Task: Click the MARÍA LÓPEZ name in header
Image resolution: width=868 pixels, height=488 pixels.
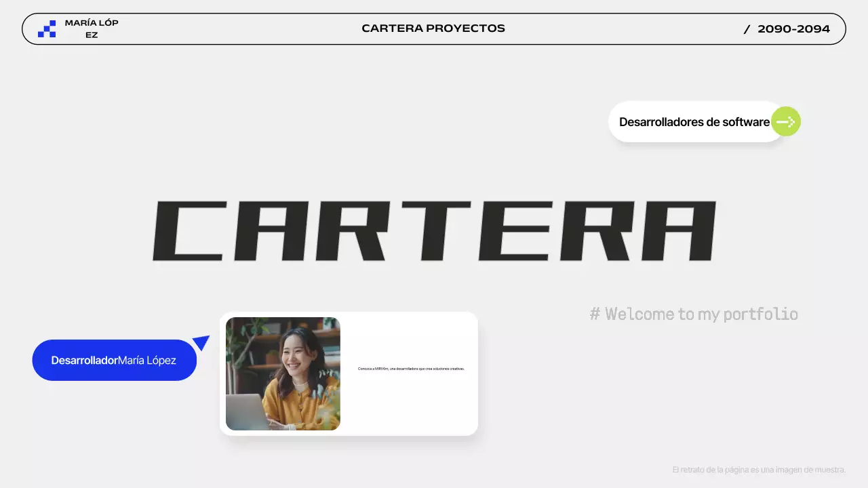Action: point(91,27)
